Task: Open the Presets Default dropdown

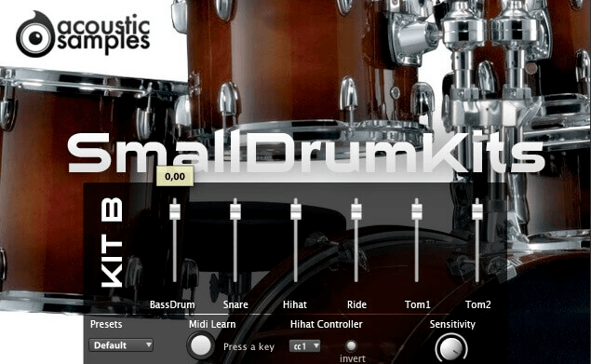Action: point(121,345)
